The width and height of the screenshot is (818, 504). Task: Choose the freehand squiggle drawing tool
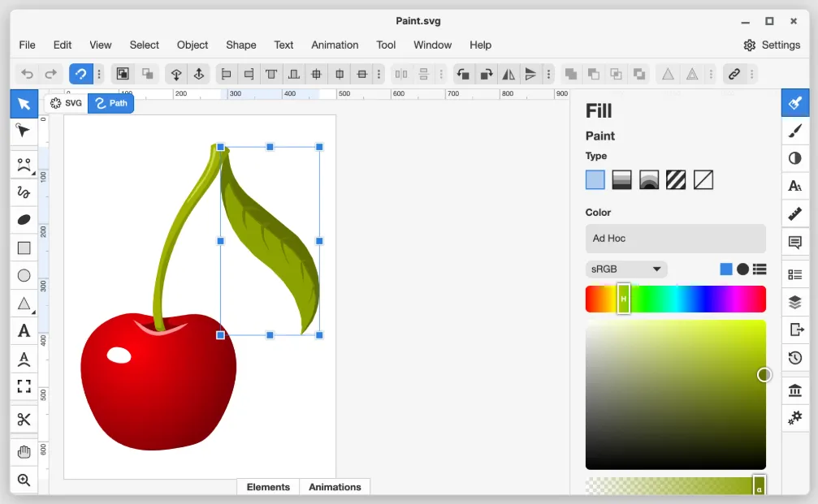24,192
